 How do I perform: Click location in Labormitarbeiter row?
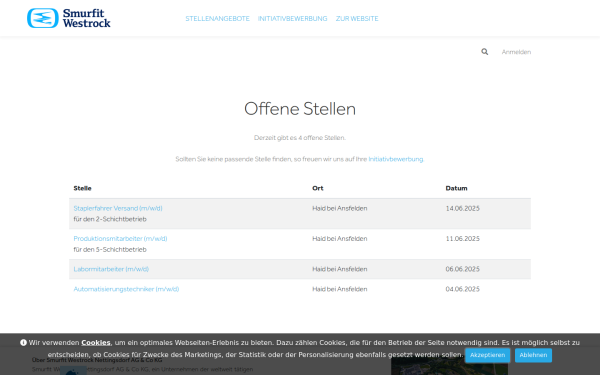tap(339, 269)
